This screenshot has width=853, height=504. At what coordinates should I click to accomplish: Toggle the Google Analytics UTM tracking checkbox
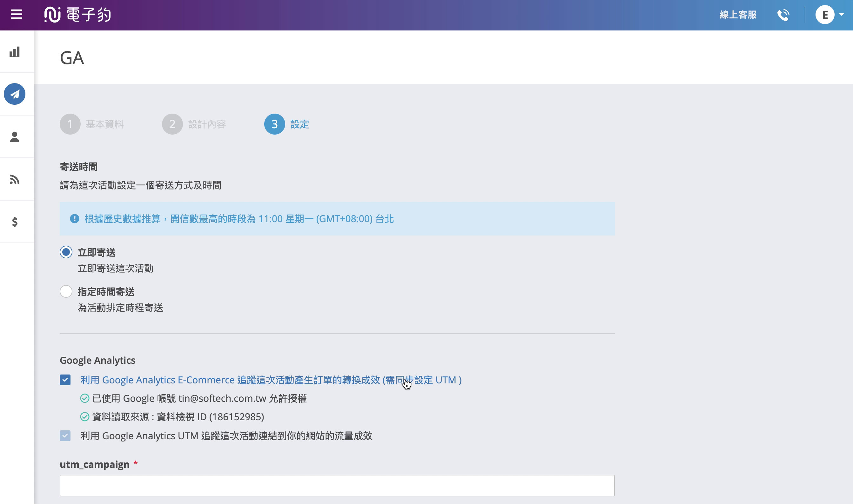pyautogui.click(x=65, y=436)
